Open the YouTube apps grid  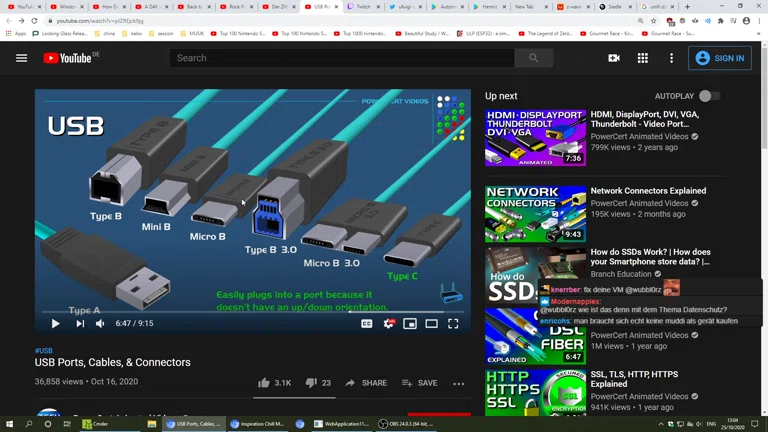click(642, 58)
